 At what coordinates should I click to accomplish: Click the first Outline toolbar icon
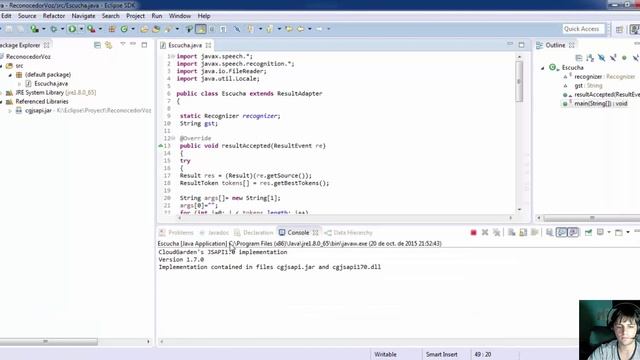(x=578, y=58)
